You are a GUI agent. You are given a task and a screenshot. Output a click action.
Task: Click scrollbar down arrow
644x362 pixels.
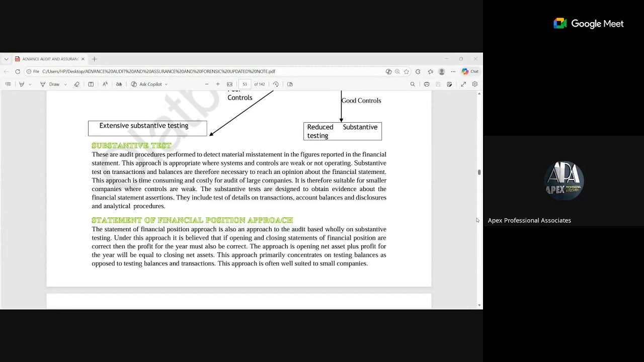pos(479,305)
